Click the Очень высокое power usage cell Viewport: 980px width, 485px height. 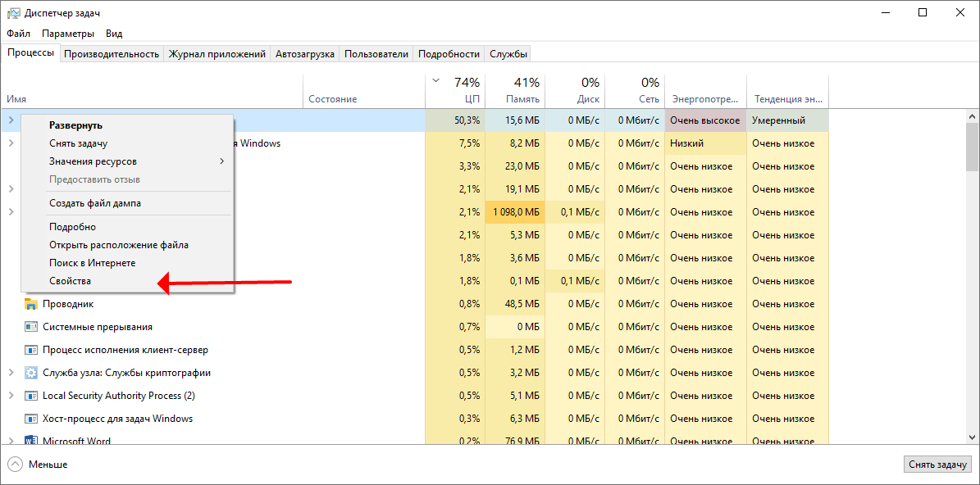[705, 120]
